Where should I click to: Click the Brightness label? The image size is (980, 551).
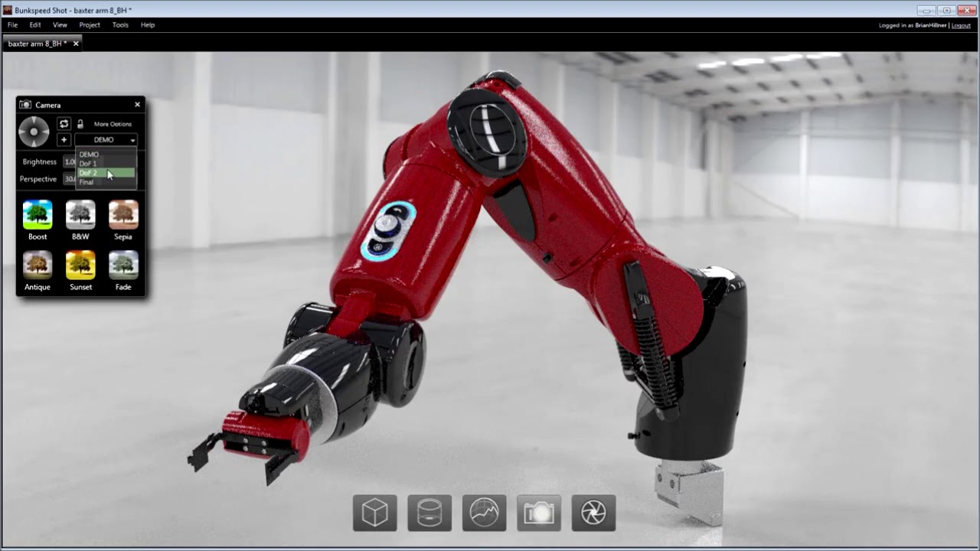click(40, 162)
